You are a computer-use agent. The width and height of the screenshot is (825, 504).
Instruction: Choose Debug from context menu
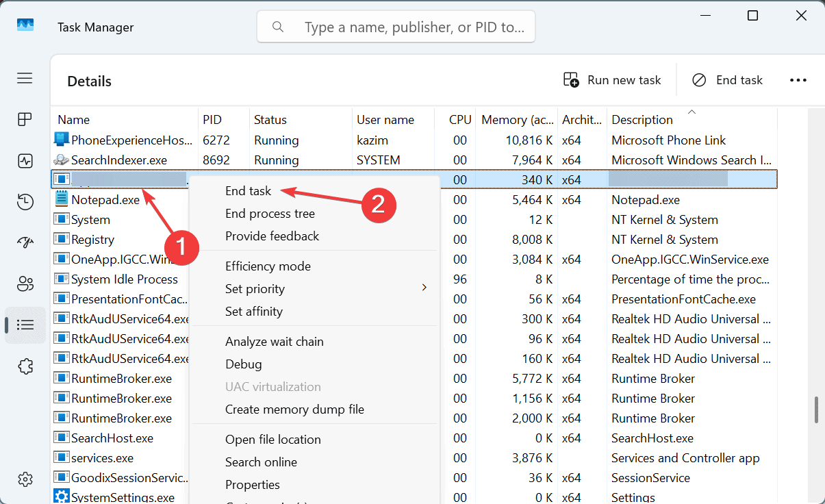pyautogui.click(x=243, y=364)
